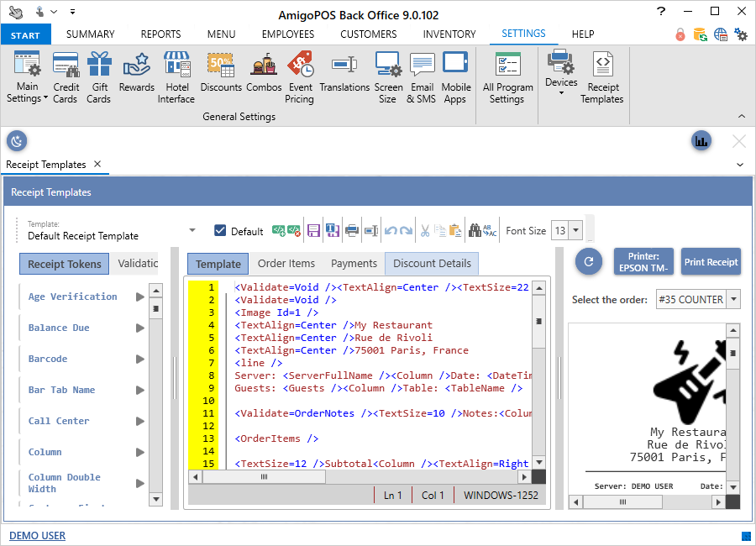Click the round refresh preview button
The width and height of the screenshot is (756, 546).
[589, 262]
